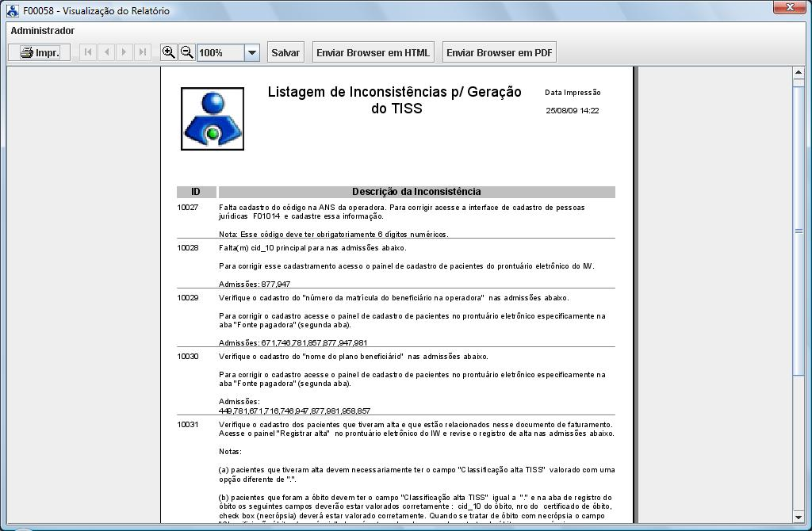
Task: Click the 'Notas:' line in entry 10031
Action: click(x=230, y=451)
